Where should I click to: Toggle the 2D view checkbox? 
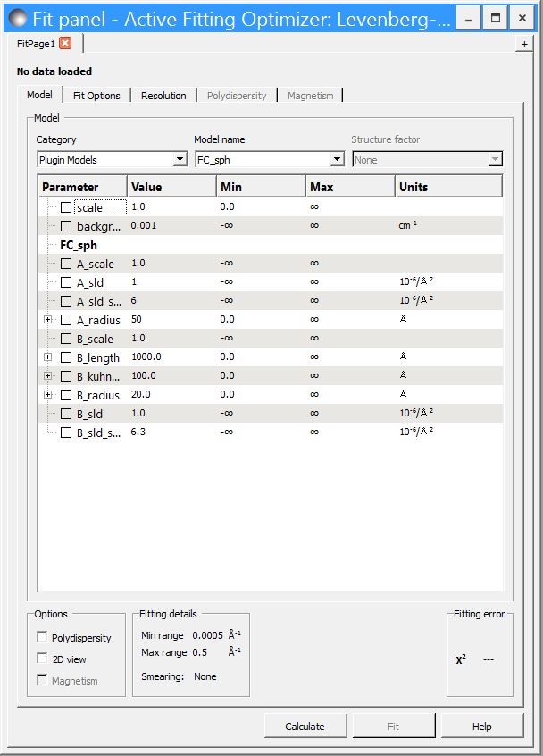click(42, 659)
